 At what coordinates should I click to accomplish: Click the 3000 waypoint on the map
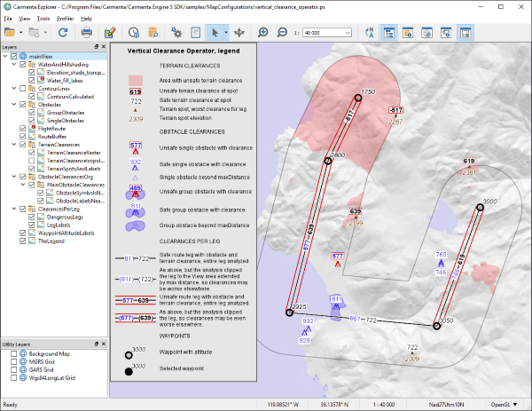(480, 208)
